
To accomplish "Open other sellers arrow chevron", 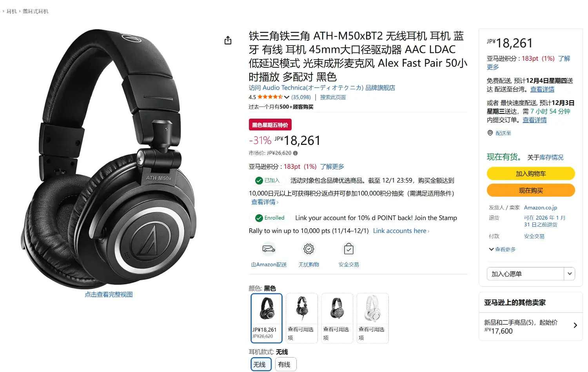I will point(575,325).
